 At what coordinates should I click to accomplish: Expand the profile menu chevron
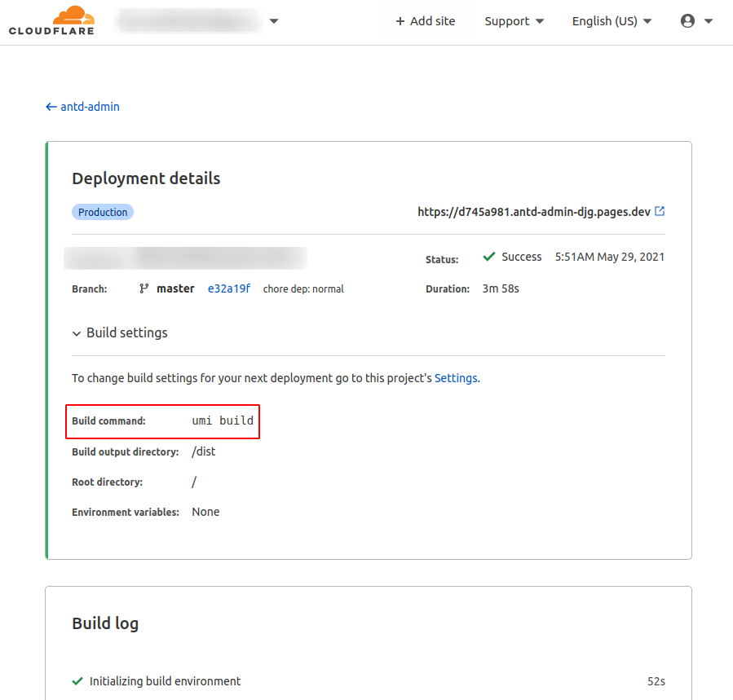(x=709, y=20)
